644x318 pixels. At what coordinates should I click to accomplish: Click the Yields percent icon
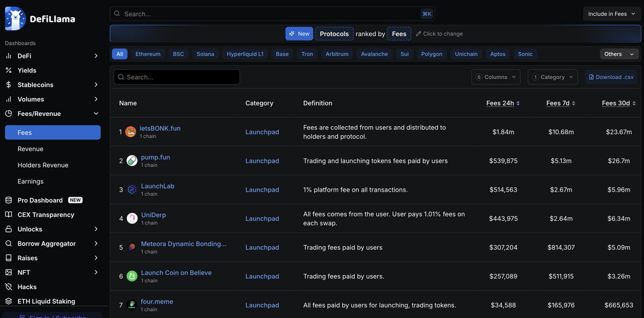click(x=9, y=70)
